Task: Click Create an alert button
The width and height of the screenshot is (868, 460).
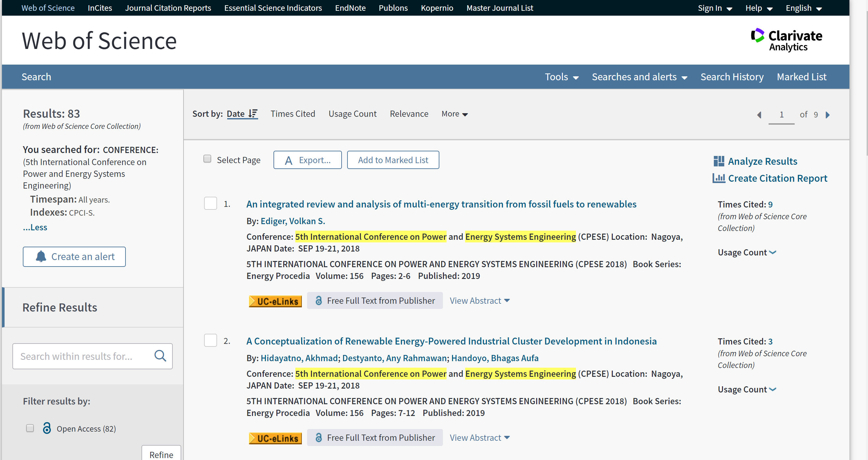Action: [74, 257]
